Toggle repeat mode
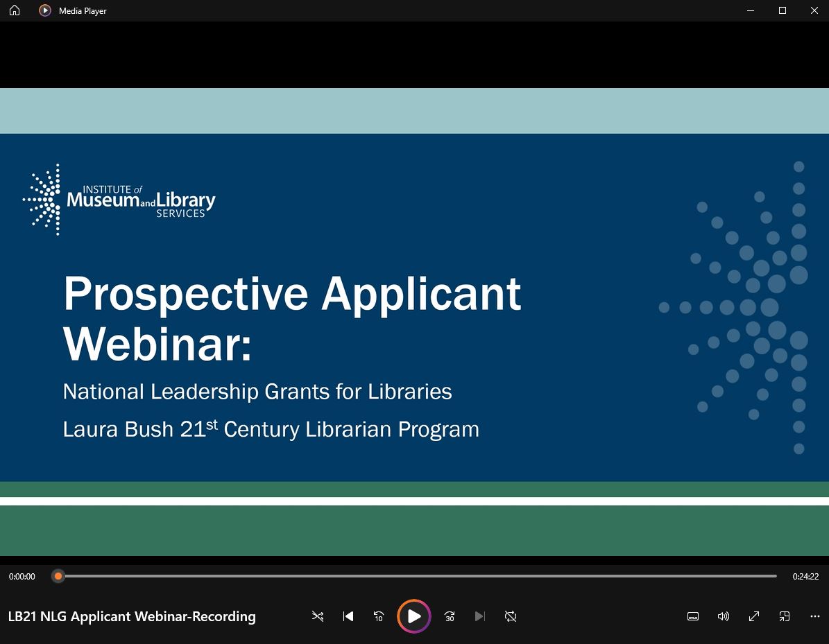Image resolution: width=829 pixels, height=644 pixels. [x=510, y=616]
